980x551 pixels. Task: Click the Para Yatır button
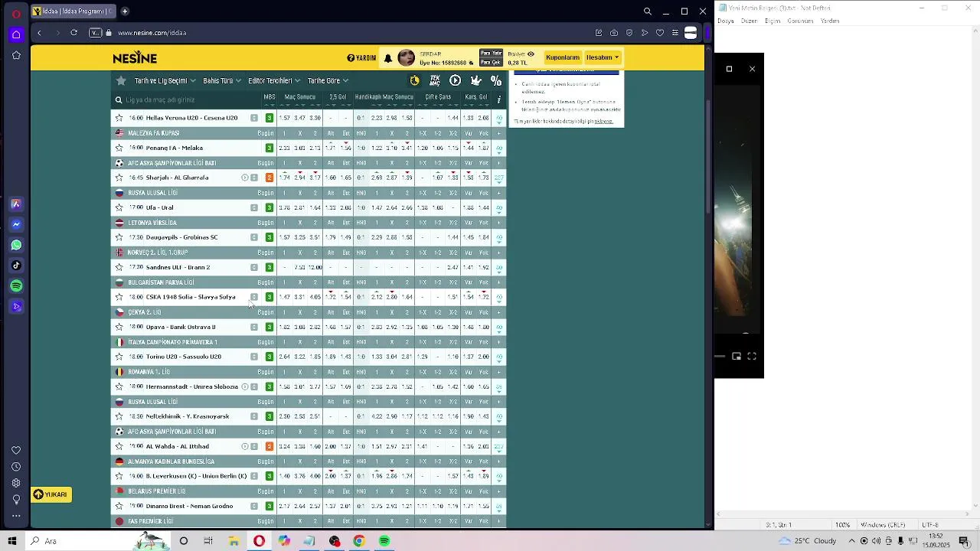[491, 54]
